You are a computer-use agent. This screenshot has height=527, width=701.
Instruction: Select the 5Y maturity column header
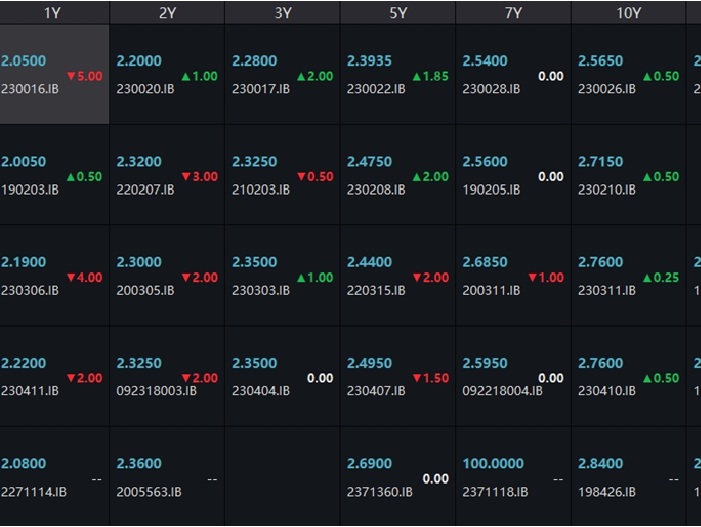click(x=398, y=13)
